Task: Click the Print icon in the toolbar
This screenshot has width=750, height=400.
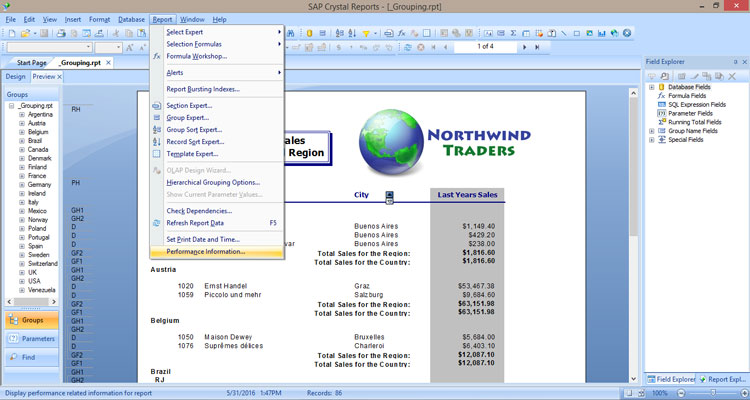Action: pos(61,33)
